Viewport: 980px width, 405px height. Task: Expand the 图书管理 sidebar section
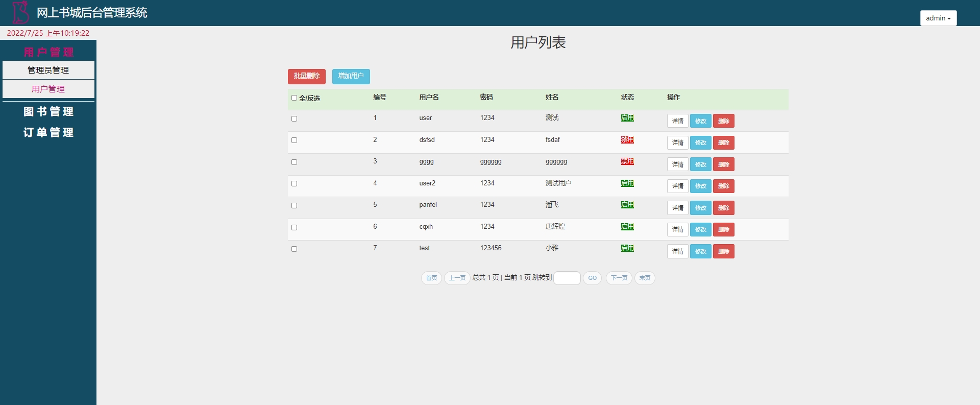48,111
